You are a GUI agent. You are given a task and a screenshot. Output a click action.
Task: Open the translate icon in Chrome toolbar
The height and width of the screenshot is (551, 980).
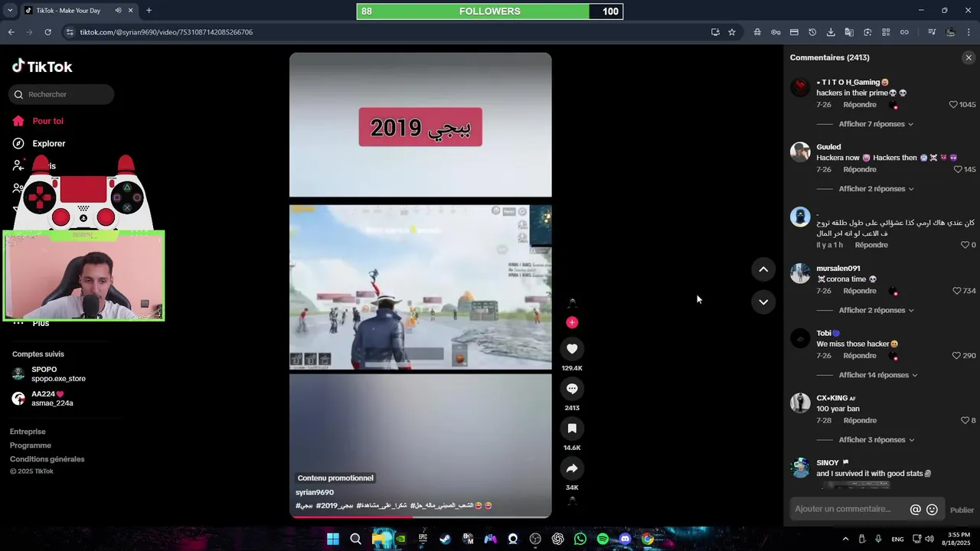(849, 32)
